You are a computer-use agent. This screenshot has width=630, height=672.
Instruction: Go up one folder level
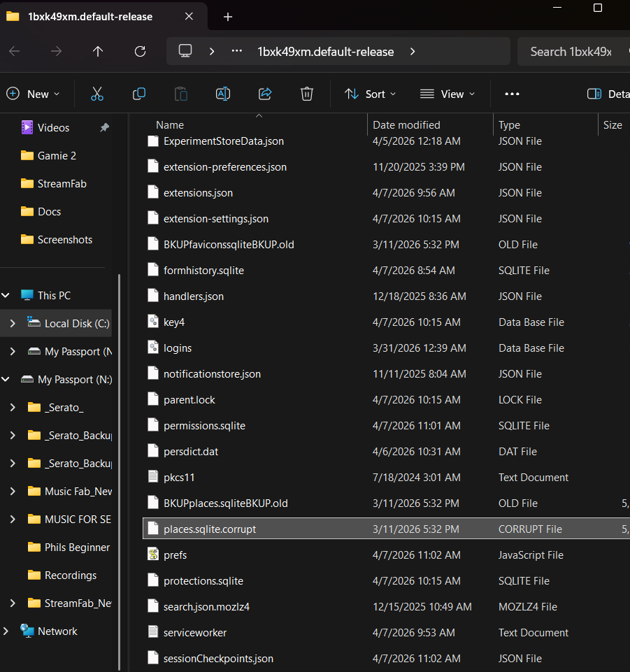click(x=98, y=51)
